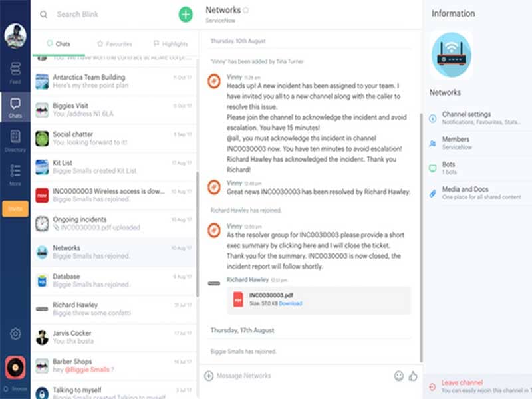Open the Ongoing incidents chat
532x399 pixels.
pos(114,224)
